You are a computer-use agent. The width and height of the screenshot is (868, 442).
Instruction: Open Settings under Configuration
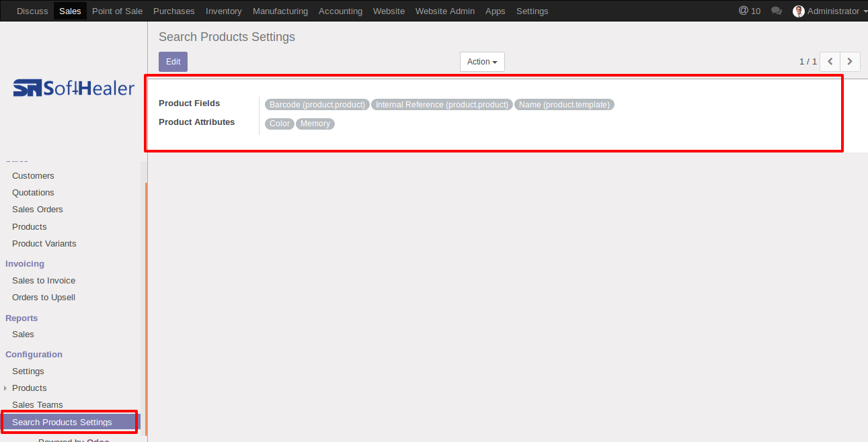click(28, 371)
